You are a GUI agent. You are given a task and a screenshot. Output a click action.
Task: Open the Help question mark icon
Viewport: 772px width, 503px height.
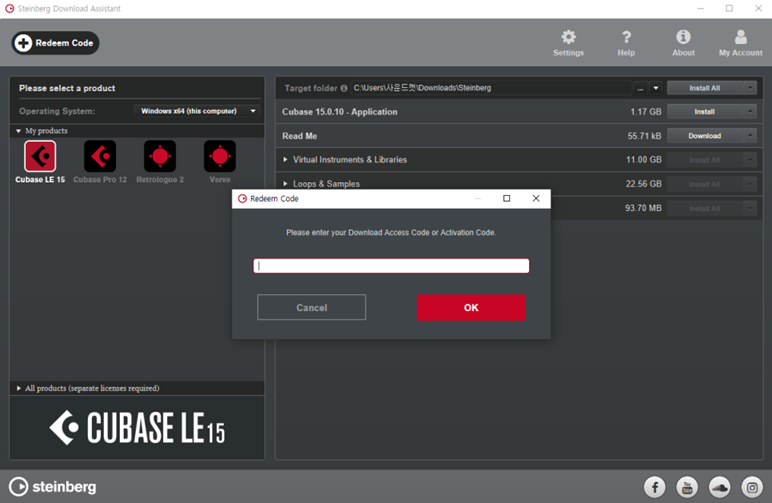626,38
